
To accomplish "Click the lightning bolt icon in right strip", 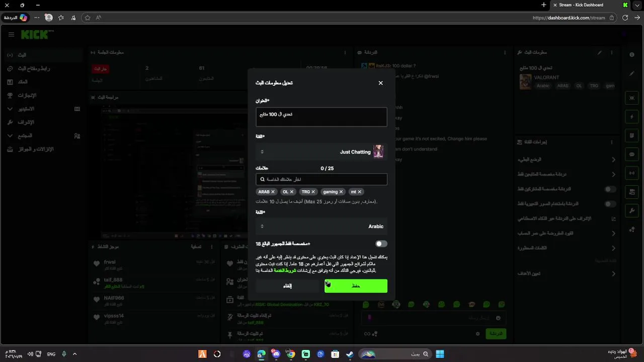I will [x=632, y=117].
